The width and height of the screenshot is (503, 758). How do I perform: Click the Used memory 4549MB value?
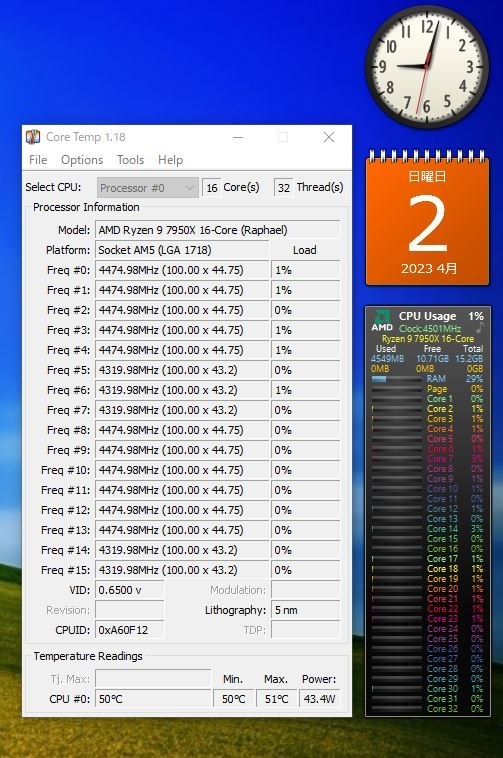pyautogui.click(x=388, y=359)
